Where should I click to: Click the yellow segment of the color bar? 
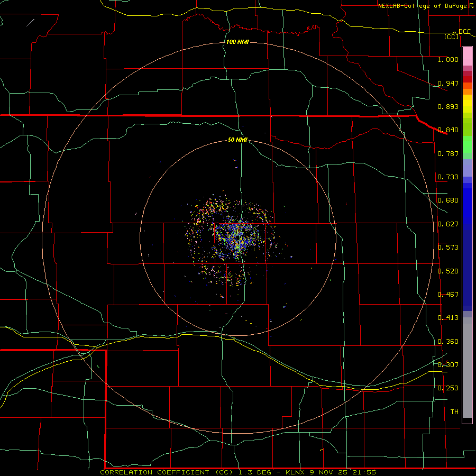(467, 104)
